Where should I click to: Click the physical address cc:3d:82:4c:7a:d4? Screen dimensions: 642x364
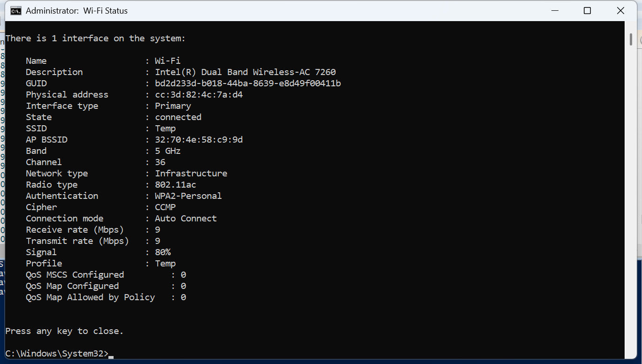pyautogui.click(x=199, y=95)
